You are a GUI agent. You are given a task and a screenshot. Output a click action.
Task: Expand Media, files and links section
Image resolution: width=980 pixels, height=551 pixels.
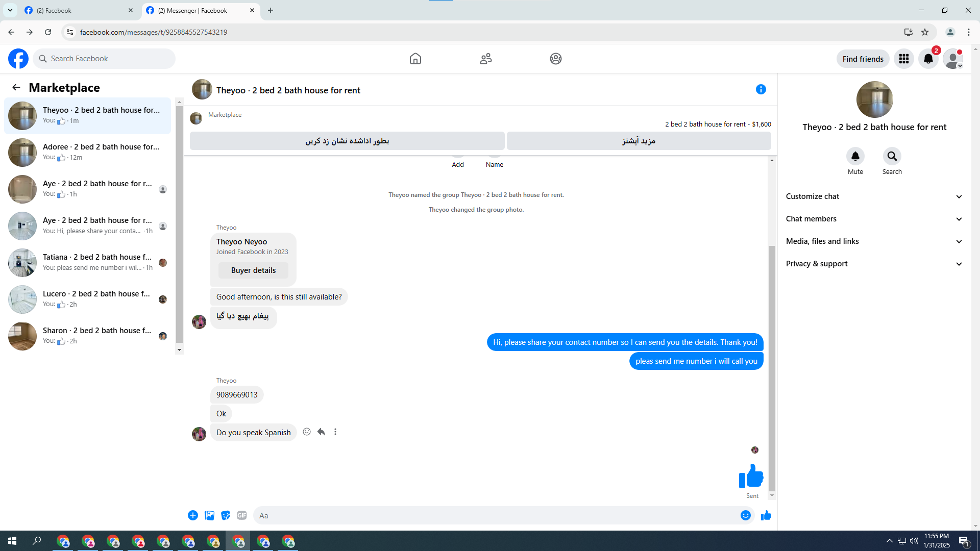click(x=874, y=241)
